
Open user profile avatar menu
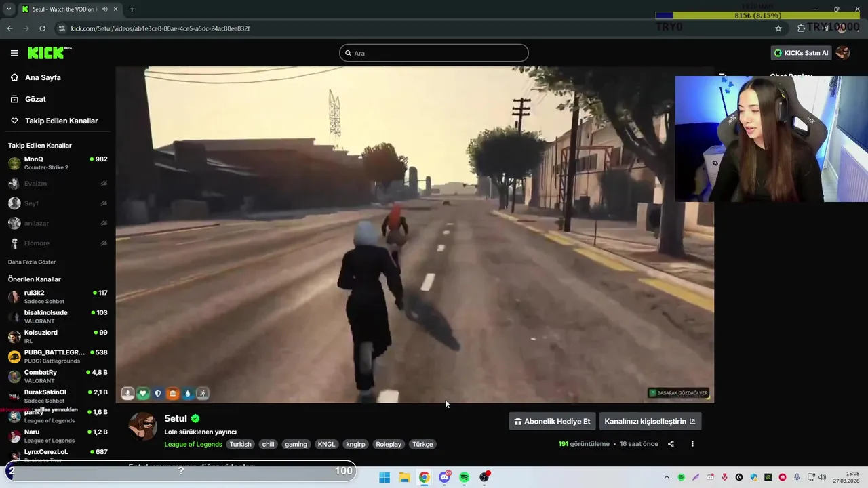coord(843,53)
